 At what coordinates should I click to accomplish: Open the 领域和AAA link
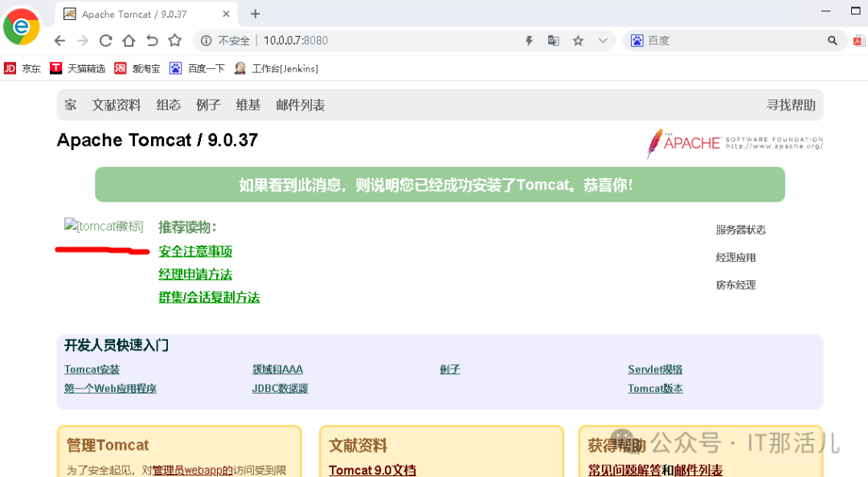tap(277, 369)
